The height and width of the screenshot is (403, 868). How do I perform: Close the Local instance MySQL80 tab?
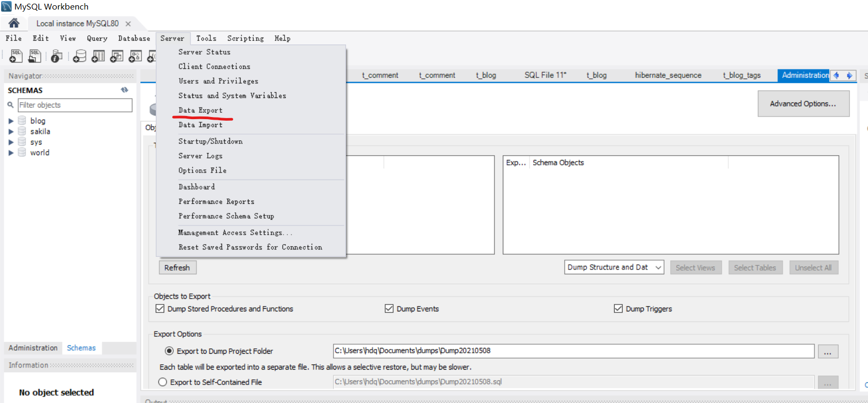click(x=128, y=24)
